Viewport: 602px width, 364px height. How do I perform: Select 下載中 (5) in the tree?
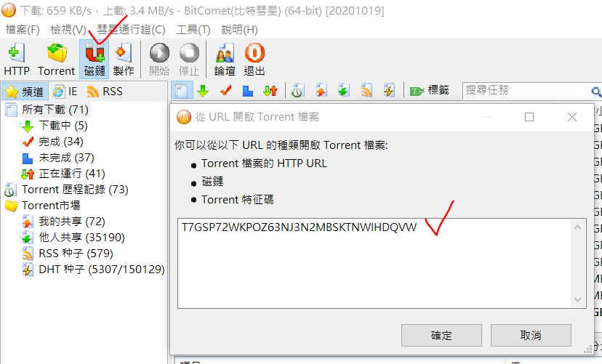(55, 126)
